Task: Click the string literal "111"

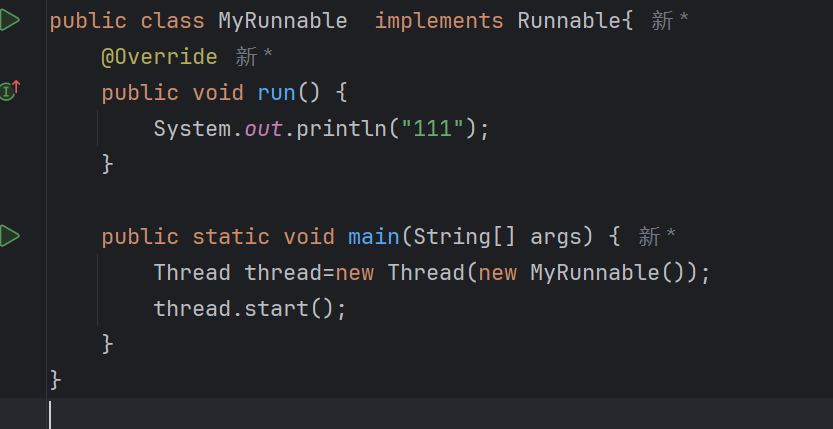Action: pyautogui.click(x=432, y=129)
